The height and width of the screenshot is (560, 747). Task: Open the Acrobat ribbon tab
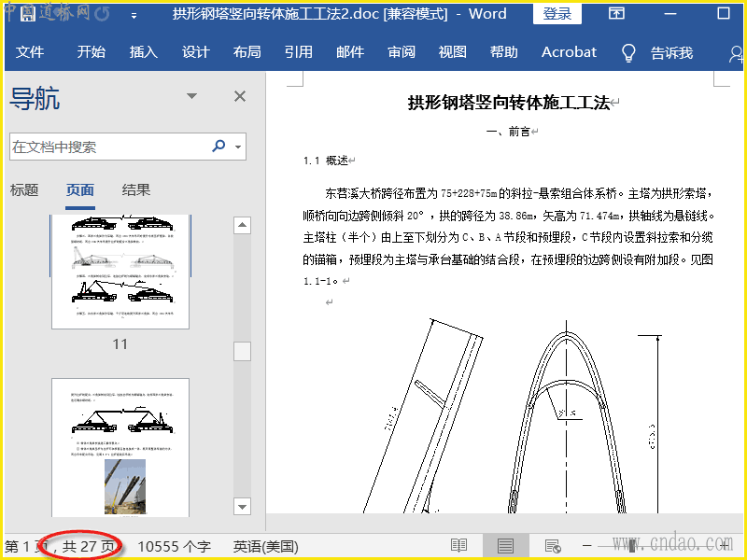coord(569,51)
